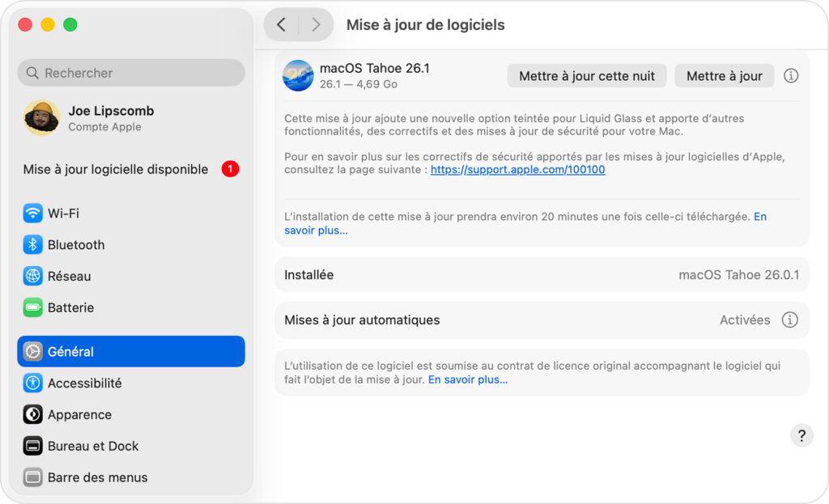Go back with the left chevron
829x504 pixels.
(281, 25)
